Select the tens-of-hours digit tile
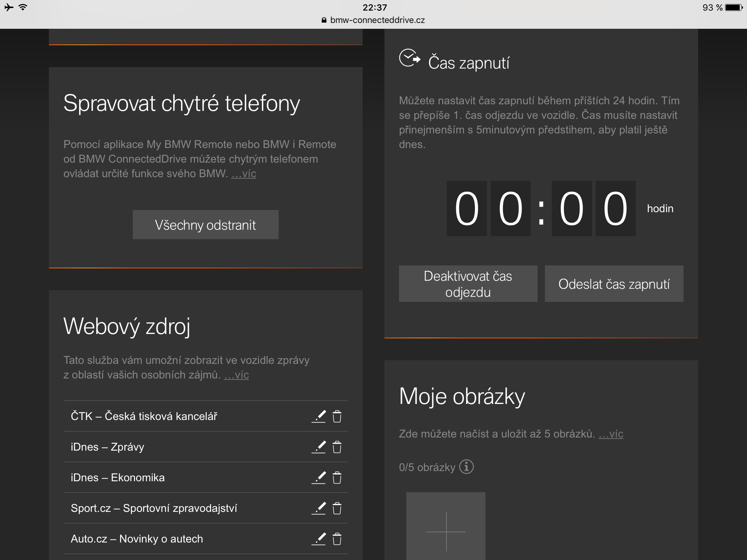 tap(467, 209)
